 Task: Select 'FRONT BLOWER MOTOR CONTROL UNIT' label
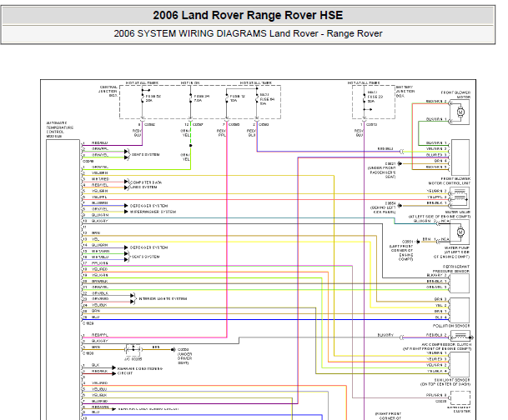[450, 181]
